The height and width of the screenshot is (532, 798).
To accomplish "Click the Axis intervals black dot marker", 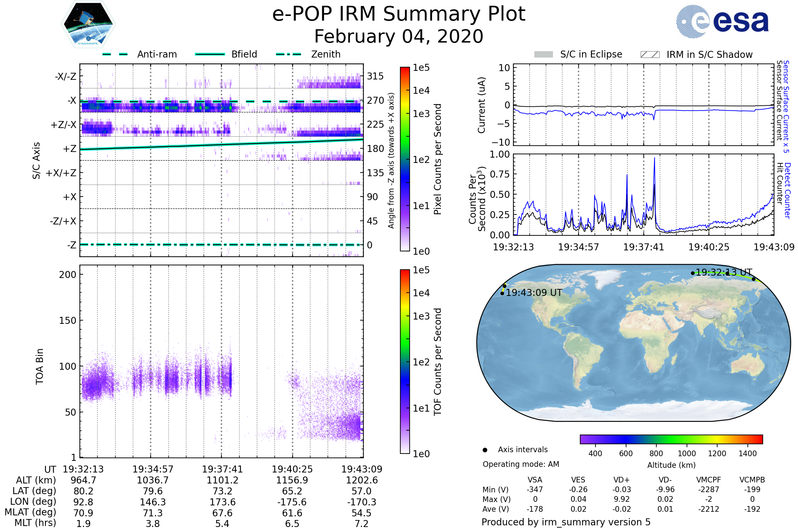I will [485, 450].
